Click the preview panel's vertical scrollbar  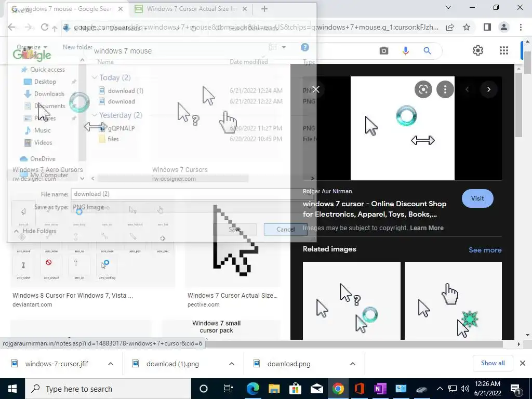coord(518,105)
